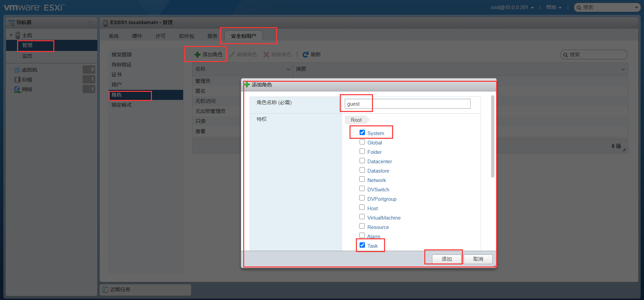Expand the Network tree node

point(11,89)
